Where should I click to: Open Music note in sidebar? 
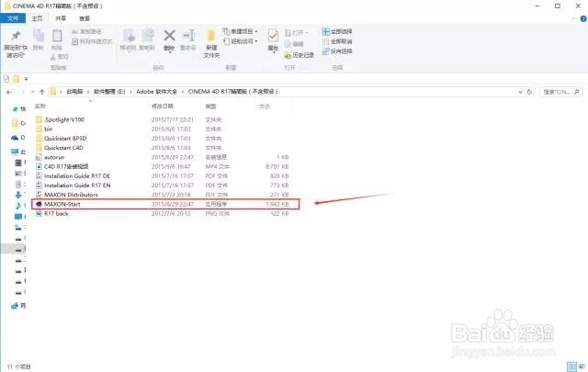[x=18, y=206]
